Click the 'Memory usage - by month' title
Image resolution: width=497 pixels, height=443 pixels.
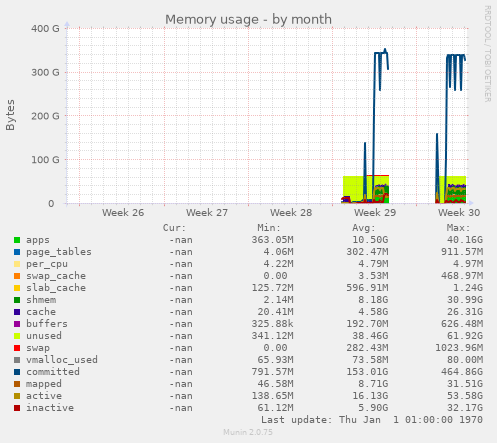(x=248, y=19)
